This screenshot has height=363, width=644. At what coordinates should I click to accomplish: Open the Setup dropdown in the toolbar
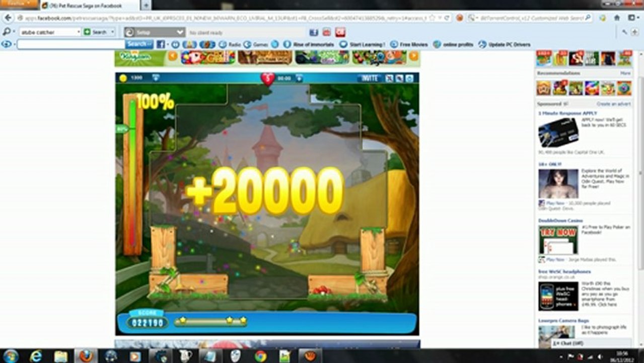pyautogui.click(x=155, y=32)
